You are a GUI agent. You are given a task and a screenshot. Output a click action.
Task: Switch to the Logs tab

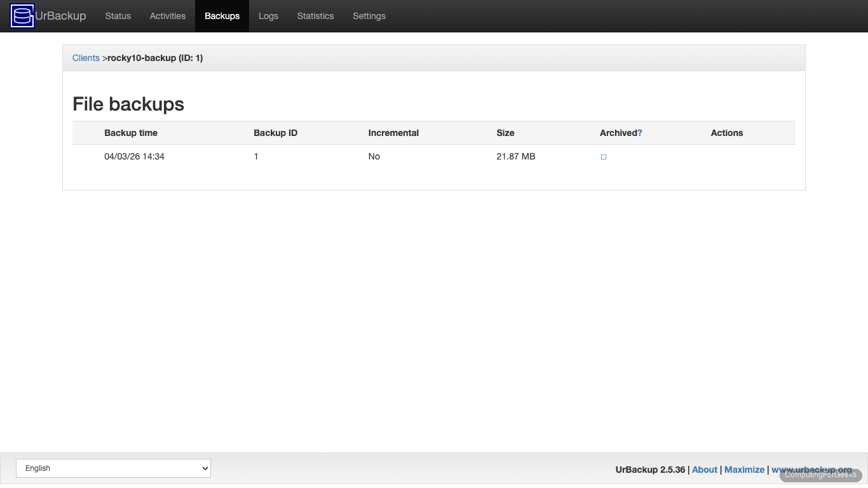(x=268, y=16)
